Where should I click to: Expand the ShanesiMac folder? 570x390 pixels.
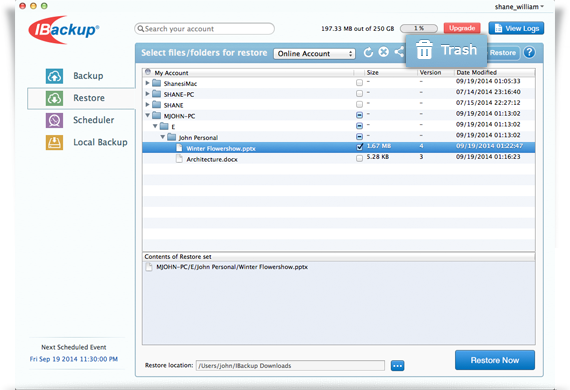[x=147, y=83]
